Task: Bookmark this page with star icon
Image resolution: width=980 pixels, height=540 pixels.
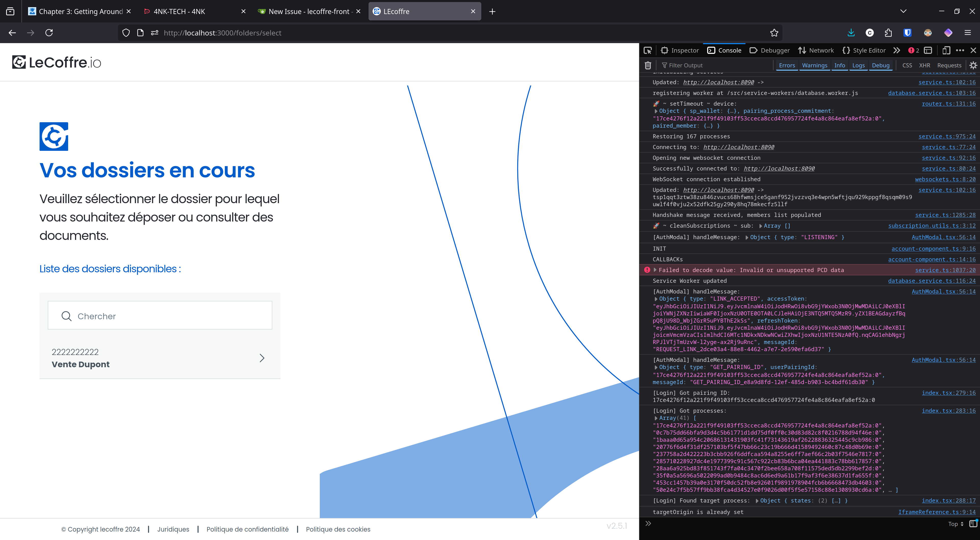Action: pyautogui.click(x=774, y=33)
